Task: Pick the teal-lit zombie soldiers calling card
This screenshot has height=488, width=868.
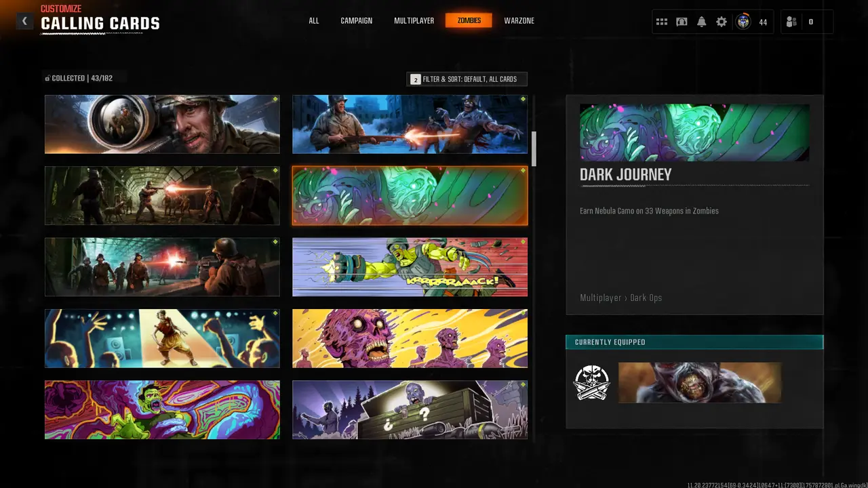Action: [162, 267]
